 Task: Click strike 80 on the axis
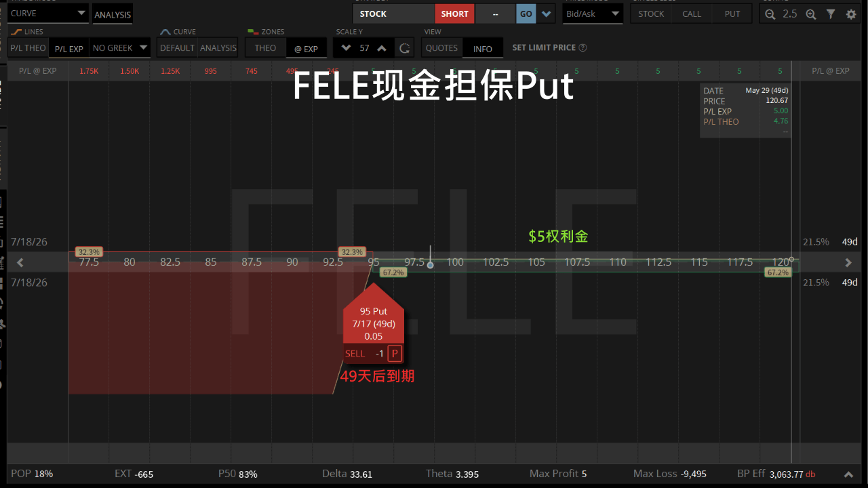(130, 262)
